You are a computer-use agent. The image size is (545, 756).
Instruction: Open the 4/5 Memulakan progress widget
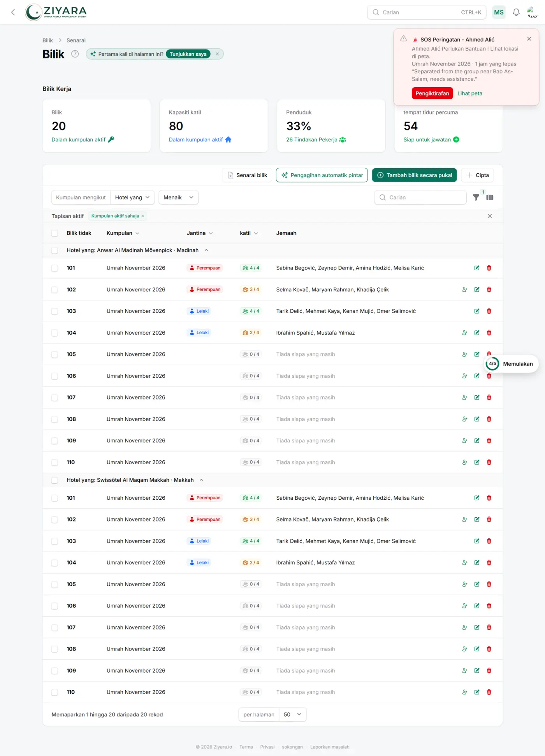click(x=512, y=364)
